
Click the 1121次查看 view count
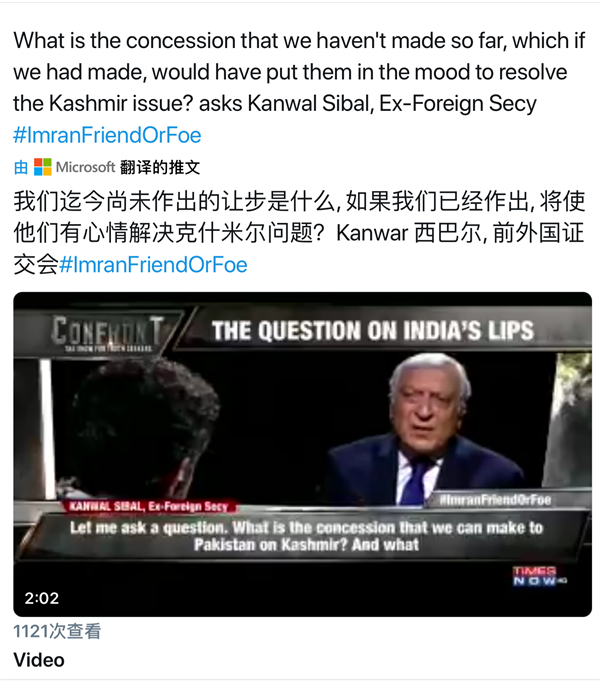click(57, 631)
